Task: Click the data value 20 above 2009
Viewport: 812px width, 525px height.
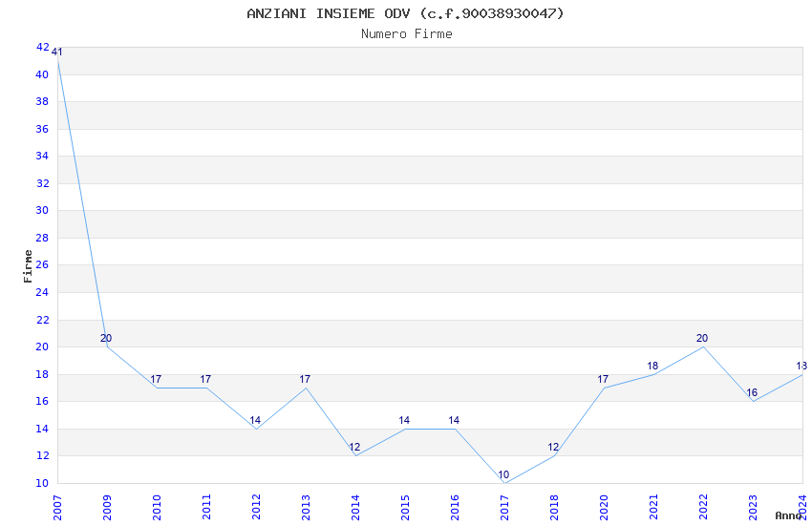Action: point(106,338)
